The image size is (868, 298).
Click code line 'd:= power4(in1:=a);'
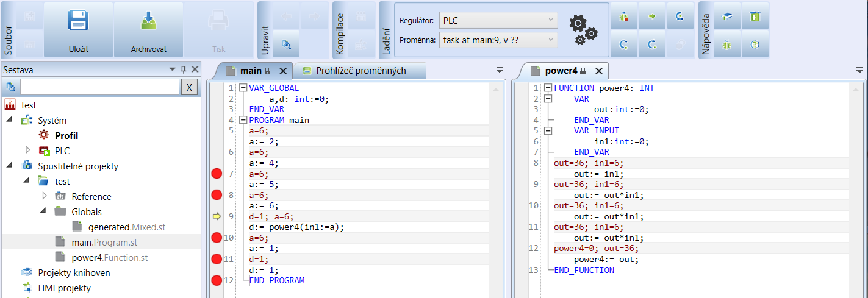(x=297, y=227)
